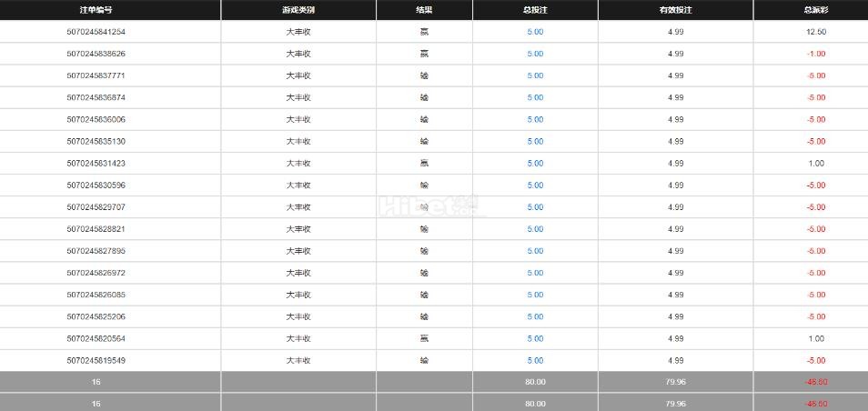This screenshot has width=868, height=411.
Task: Open the 5.00 bet link for order 5070245819549
Action: coord(535,360)
